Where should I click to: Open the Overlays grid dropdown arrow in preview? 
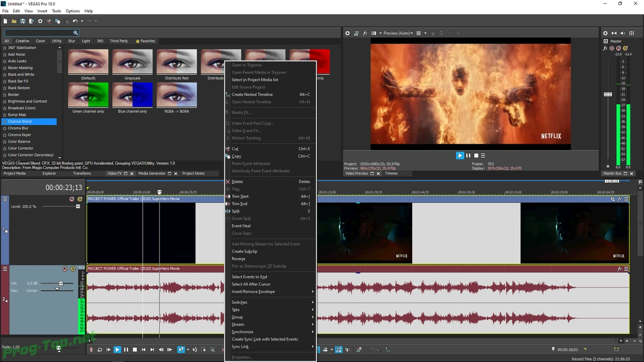425,33
